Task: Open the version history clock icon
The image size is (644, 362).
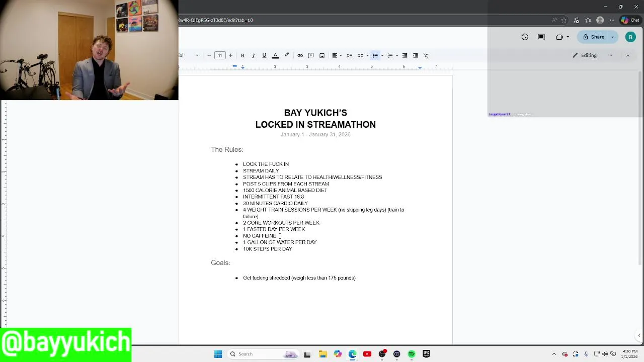Action: pyautogui.click(x=525, y=37)
